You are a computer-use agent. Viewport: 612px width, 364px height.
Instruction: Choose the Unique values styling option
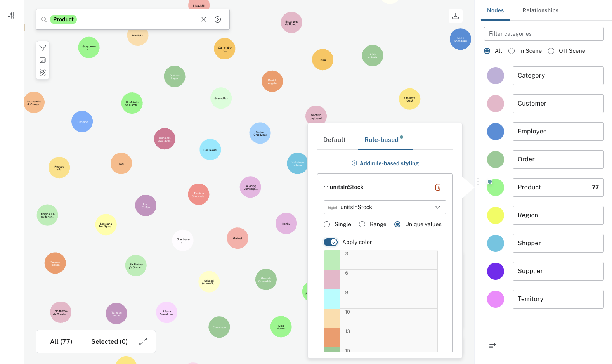coord(397,224)
